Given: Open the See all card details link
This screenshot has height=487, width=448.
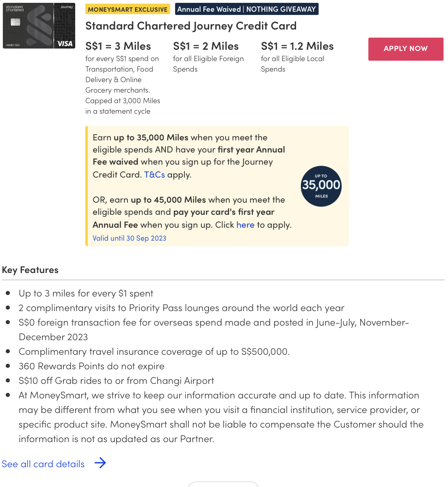Looking at the screenshot, I should coord(43,464).
